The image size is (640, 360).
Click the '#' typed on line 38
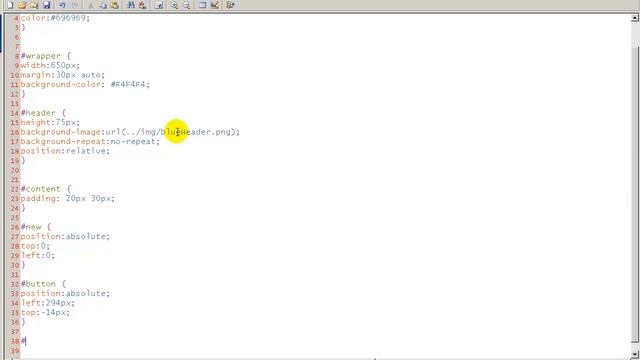(x=23, y=341)
